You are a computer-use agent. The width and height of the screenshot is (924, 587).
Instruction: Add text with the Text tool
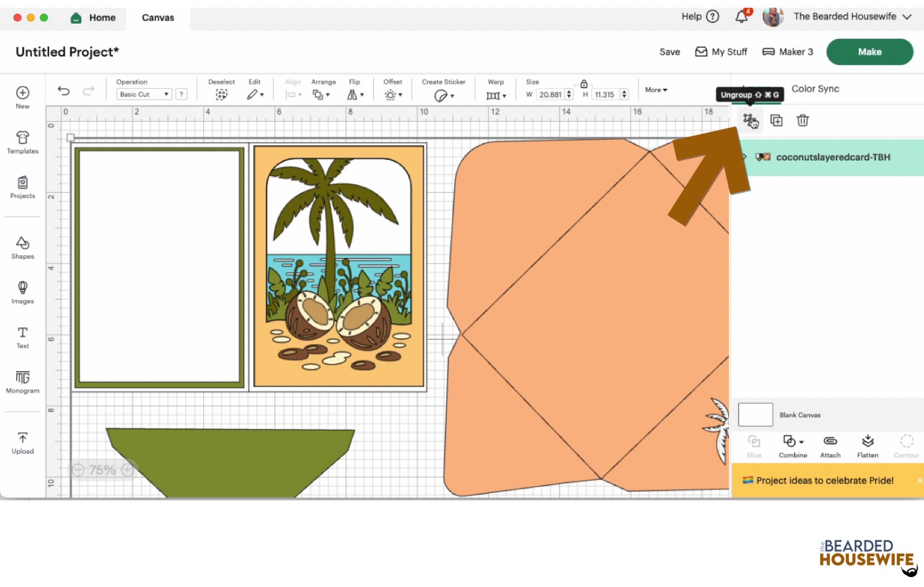pyautogui.click(x=23, y=337)
